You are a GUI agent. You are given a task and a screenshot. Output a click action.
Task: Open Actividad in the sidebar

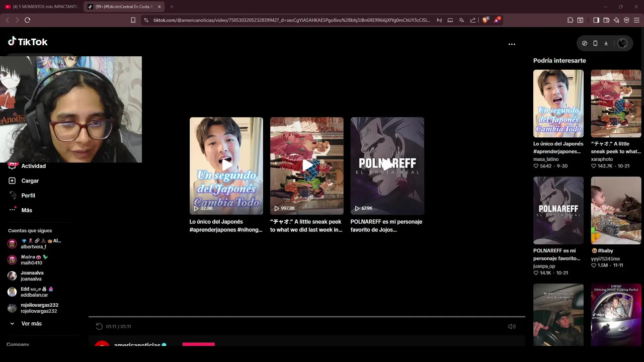33,166
